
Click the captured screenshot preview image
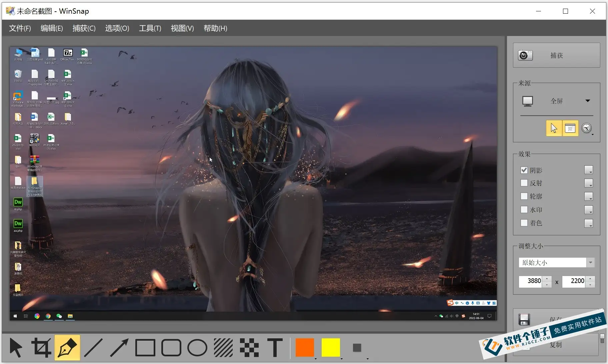(253, 183)
